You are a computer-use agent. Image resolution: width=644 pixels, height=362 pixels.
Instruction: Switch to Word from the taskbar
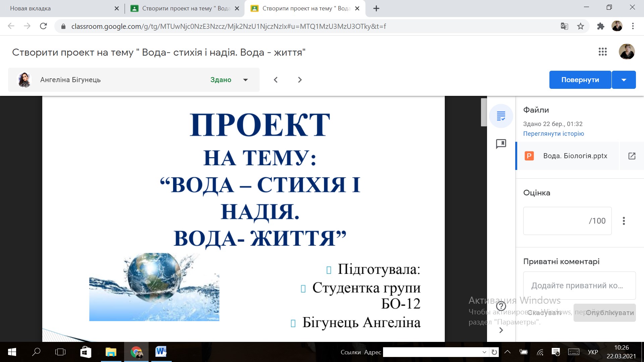[x=161, y=352]
